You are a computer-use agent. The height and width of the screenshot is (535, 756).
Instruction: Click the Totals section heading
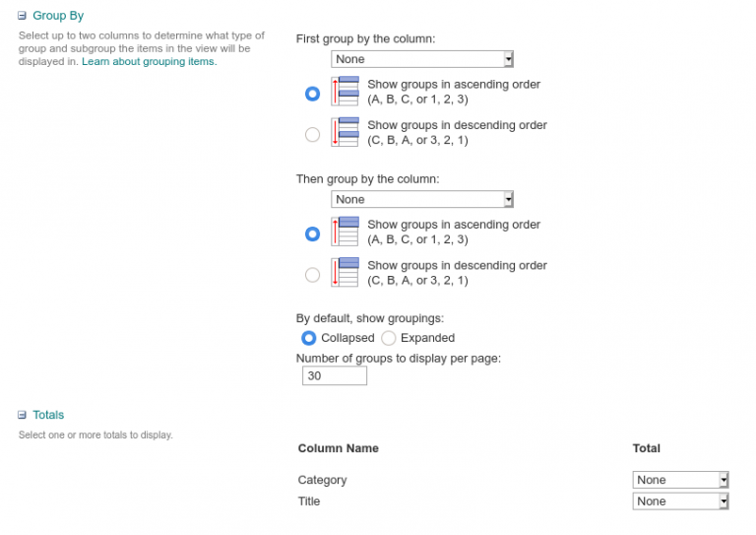click(48, 415)
